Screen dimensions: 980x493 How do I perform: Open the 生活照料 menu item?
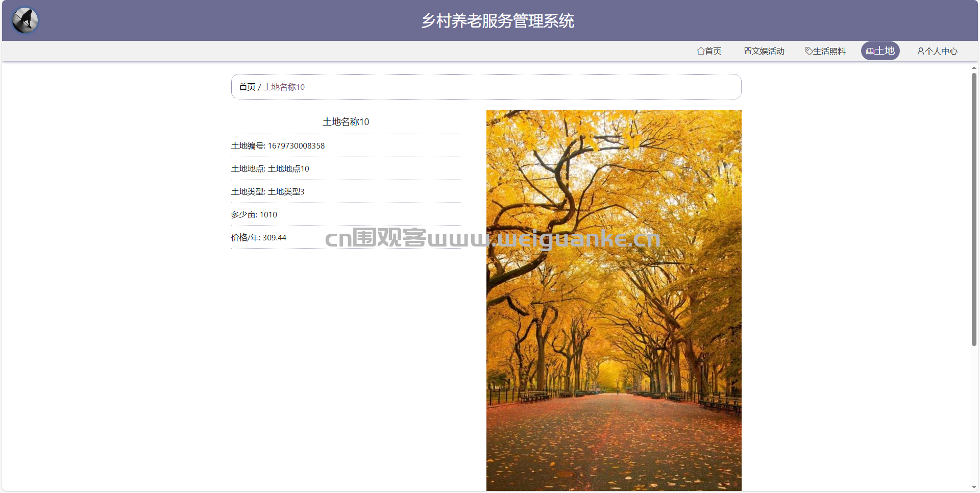(x=825, y=51)
